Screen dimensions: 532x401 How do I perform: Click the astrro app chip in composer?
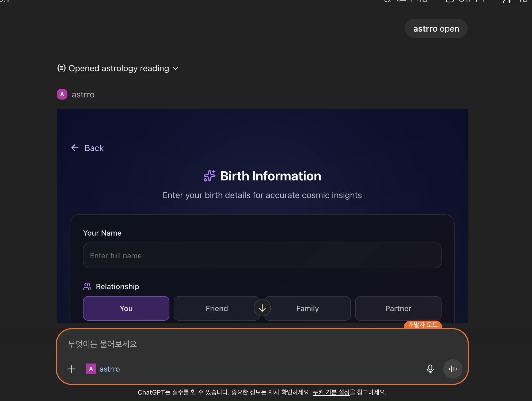[x=103, y=369]
